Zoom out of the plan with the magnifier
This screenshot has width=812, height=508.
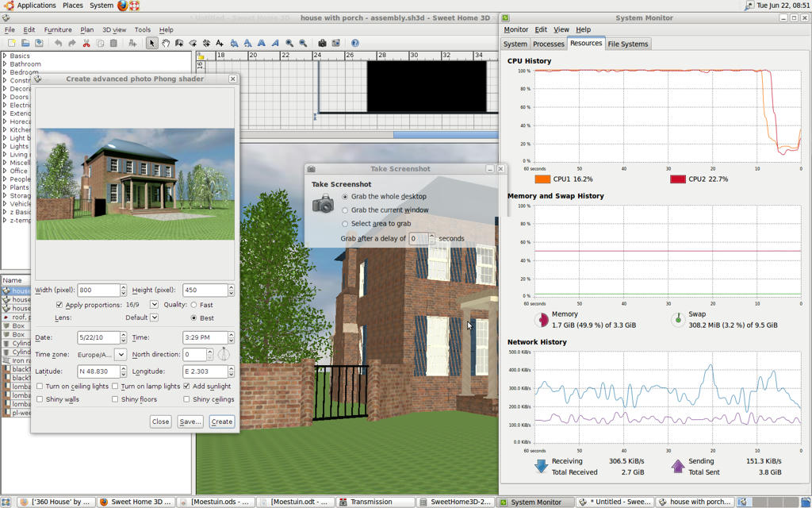(x=303, y=43)
